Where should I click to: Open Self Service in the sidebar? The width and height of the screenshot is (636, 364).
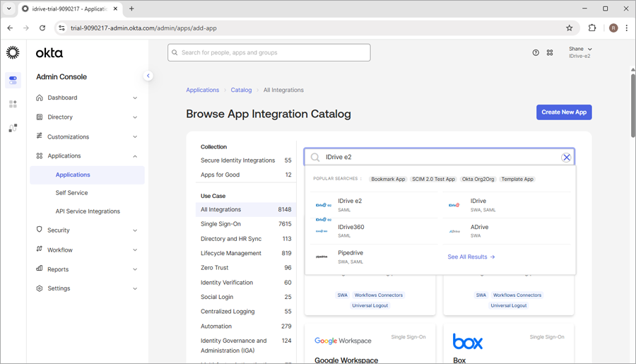(x=71, y=193)
